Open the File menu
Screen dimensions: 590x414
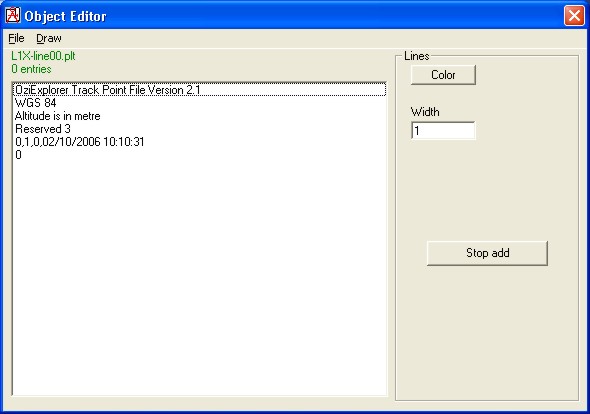(x=16, y=38)
